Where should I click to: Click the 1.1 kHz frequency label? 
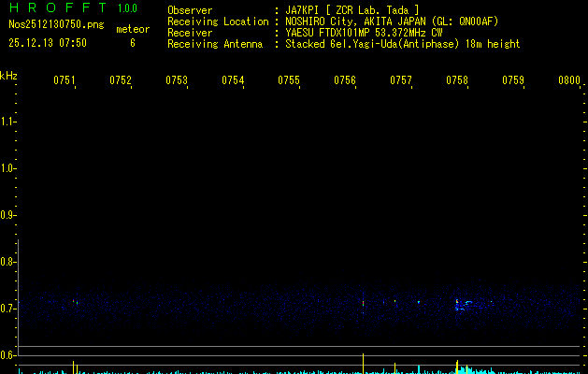pyautogui.click(x=8, y=122)
